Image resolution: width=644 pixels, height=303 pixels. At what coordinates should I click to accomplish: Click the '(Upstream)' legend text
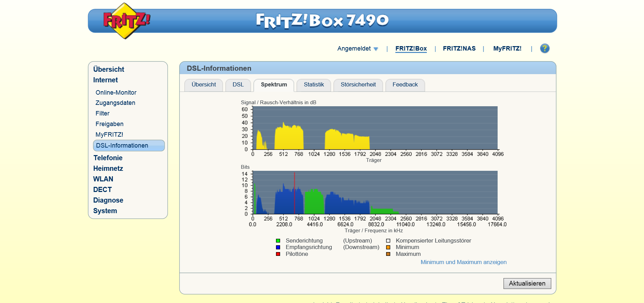pos(357,241)
